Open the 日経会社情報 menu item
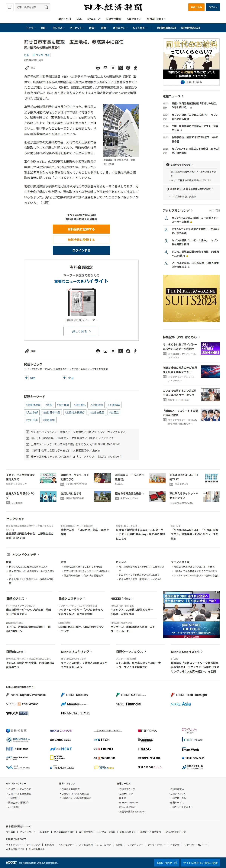 [x=114, y=19]
